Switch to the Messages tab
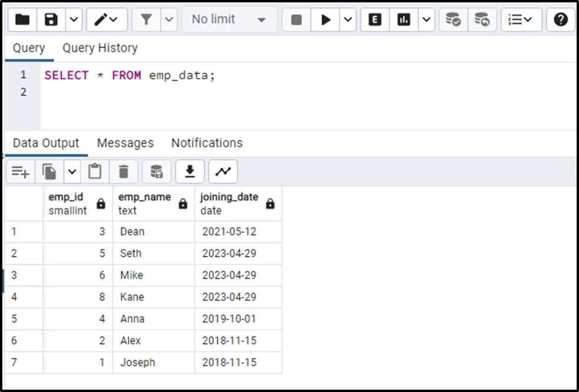Screen dimensions: 579x392 [x=125, y=143]
